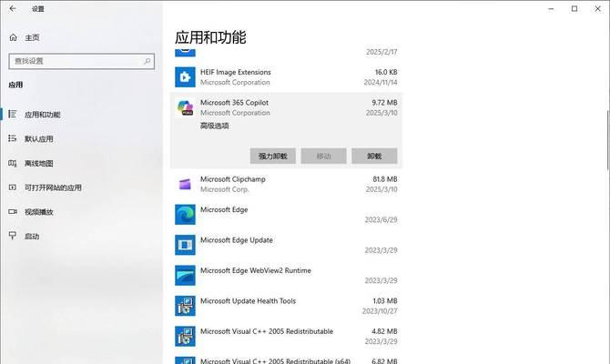
Task: Select Microsoft Clipchamp app entry
Action: tap(286, 185)
